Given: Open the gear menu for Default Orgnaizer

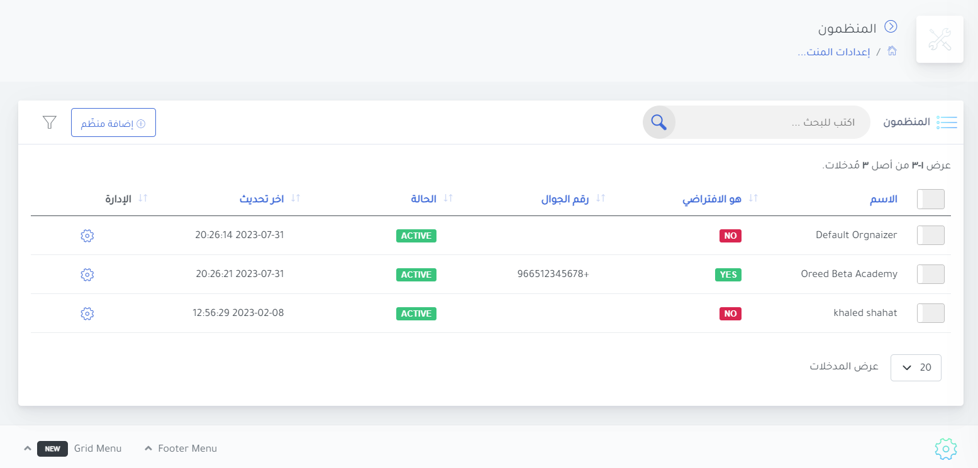Looking at the screenshot, I should (x=87, y=236).
